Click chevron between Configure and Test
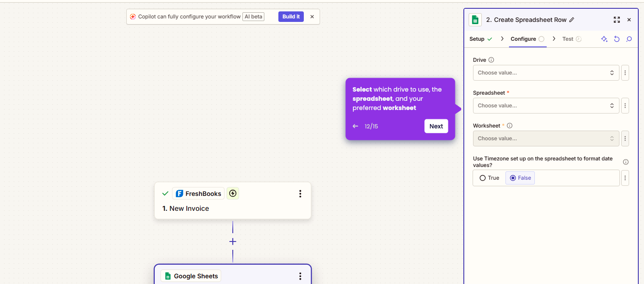 (554, 39)
